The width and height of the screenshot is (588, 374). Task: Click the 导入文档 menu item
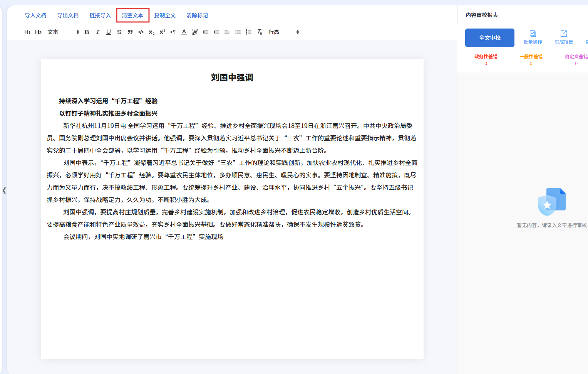(x=35, y=15)
